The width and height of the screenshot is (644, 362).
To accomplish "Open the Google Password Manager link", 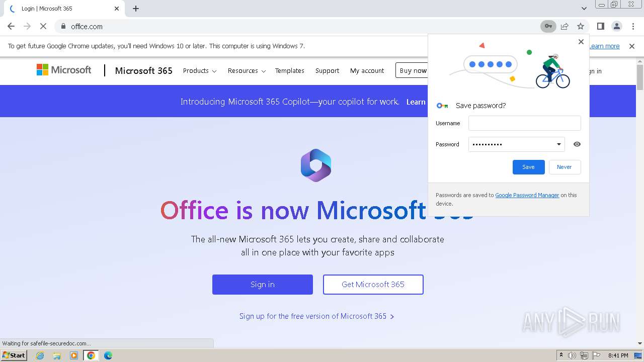I will tap(527, 195).
